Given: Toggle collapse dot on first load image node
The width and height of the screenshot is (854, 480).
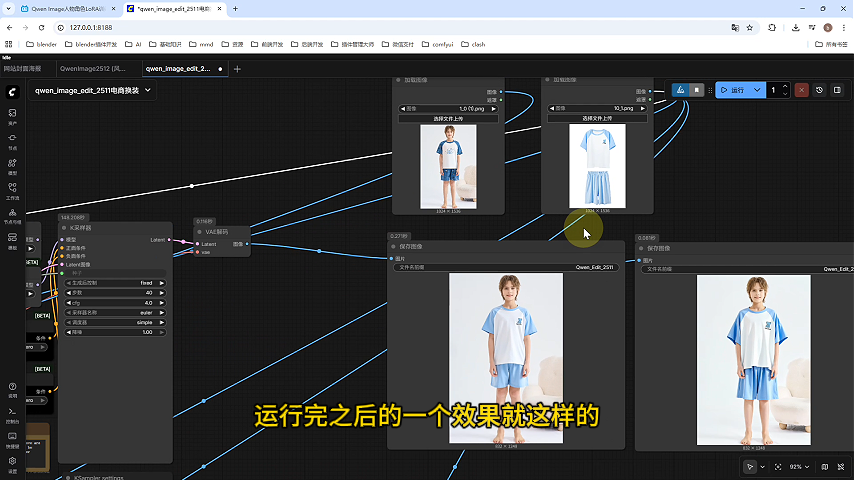Looking at the screenshot, I should pos(398,80).
